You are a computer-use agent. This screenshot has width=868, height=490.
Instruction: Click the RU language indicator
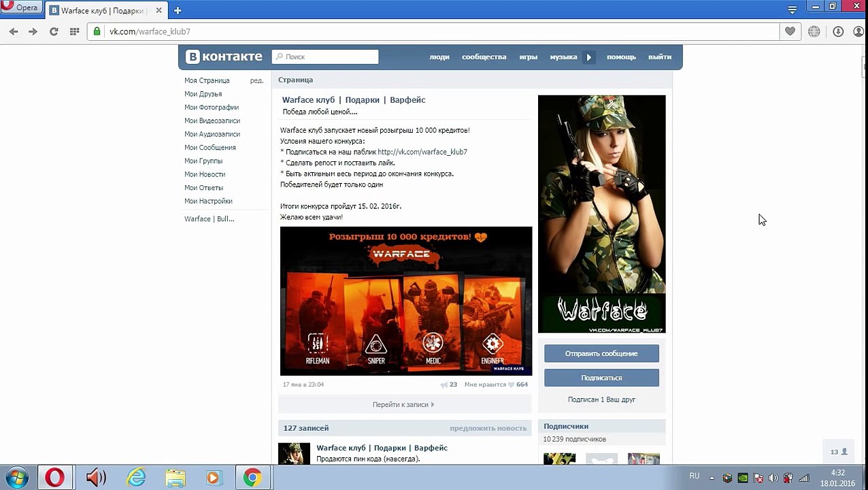[694, 476]
